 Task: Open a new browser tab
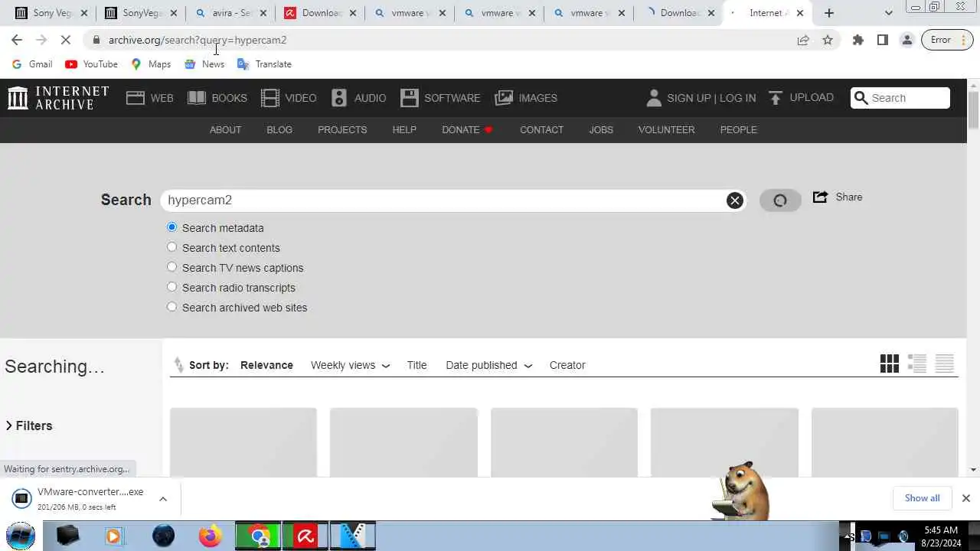pyautogui.click(x=829, y=13)
